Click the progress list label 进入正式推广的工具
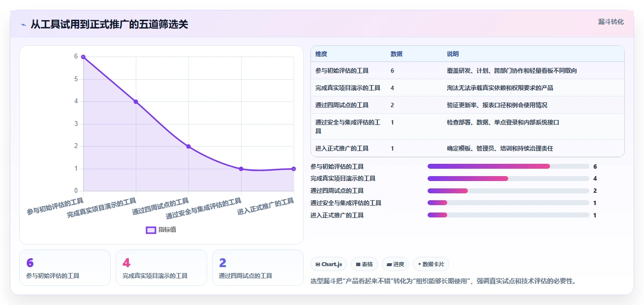 [x=337, y=215]
